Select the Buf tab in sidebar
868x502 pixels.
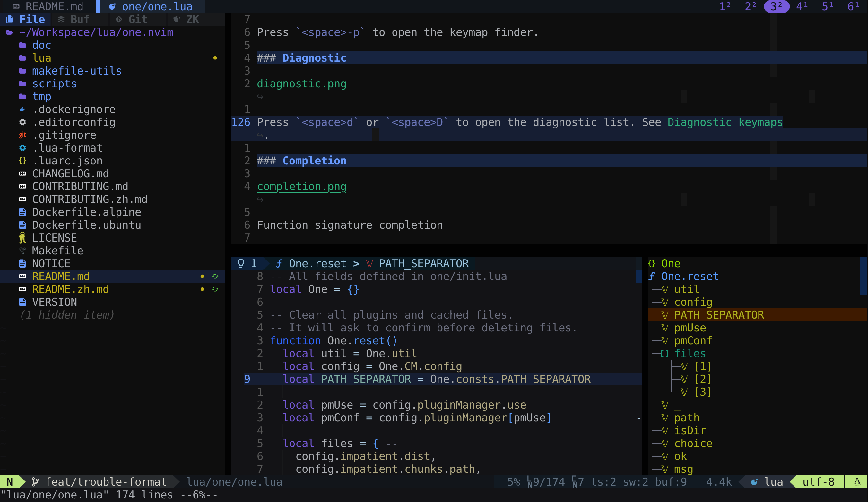coord(74,19)
